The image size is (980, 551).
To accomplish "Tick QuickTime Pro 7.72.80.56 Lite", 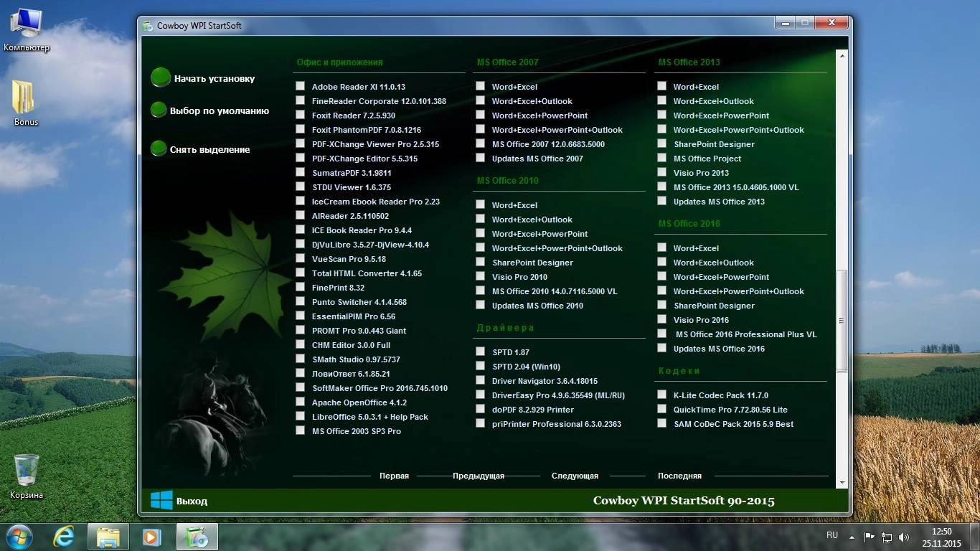I will click(661, 409).
